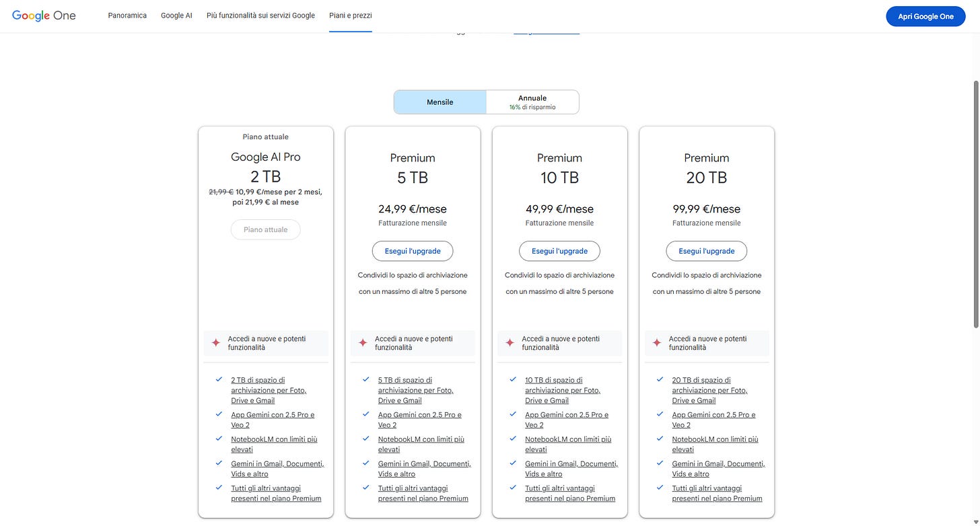Upgrade to the Premium 5 TB plan

click(413, 251)
